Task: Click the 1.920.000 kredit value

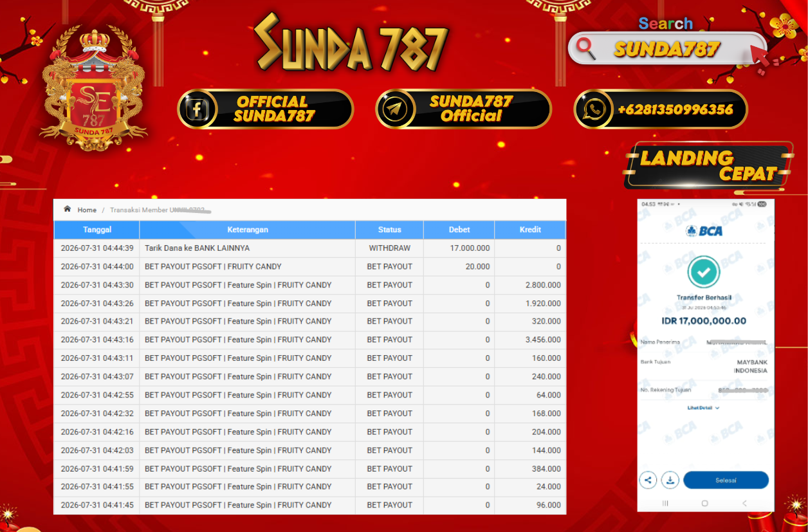Action: click(x=543, y=303)
